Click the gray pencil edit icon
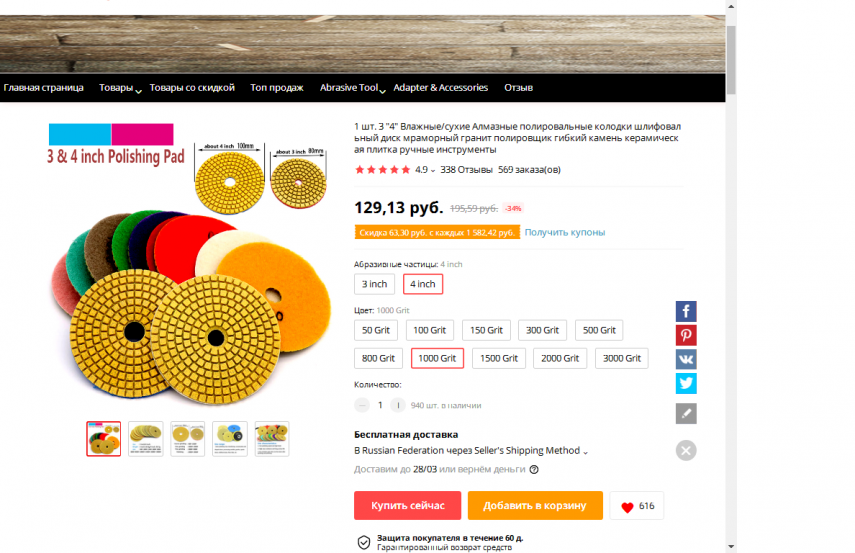The image size is (855, 553). point(686,413)
